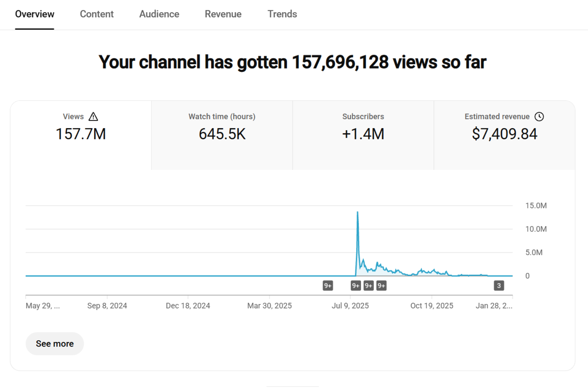588x392 pixels.
Task: Click the peak of the views spike
Action: tap(358, 213)
